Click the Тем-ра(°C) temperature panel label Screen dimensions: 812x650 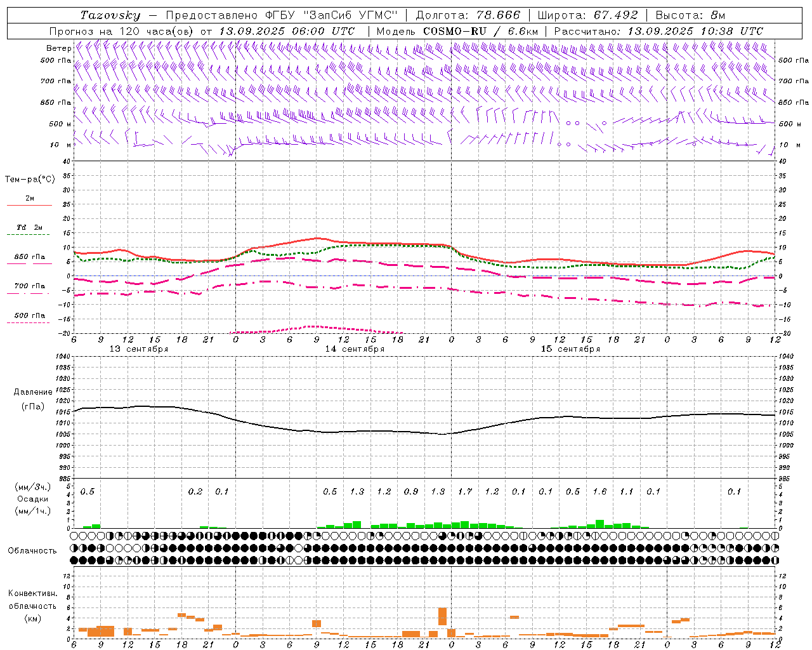pyautogui.click(x=30, y=180)
